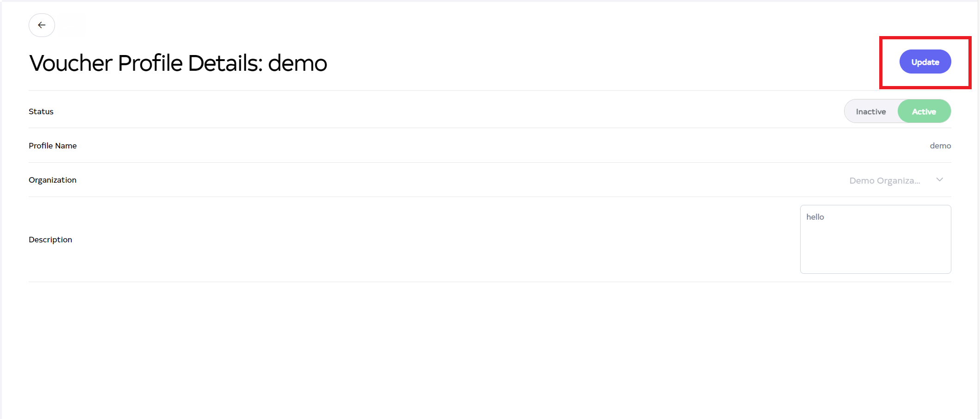Click the Profile Name value demo
This screenshot has height=419, width=980.
click(940, 146)
